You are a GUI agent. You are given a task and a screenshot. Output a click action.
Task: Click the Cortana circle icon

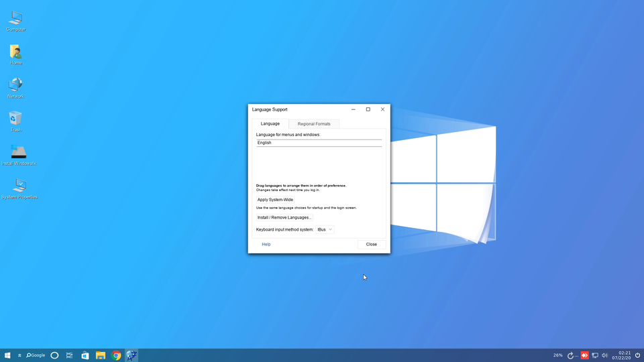click(54, 355)
